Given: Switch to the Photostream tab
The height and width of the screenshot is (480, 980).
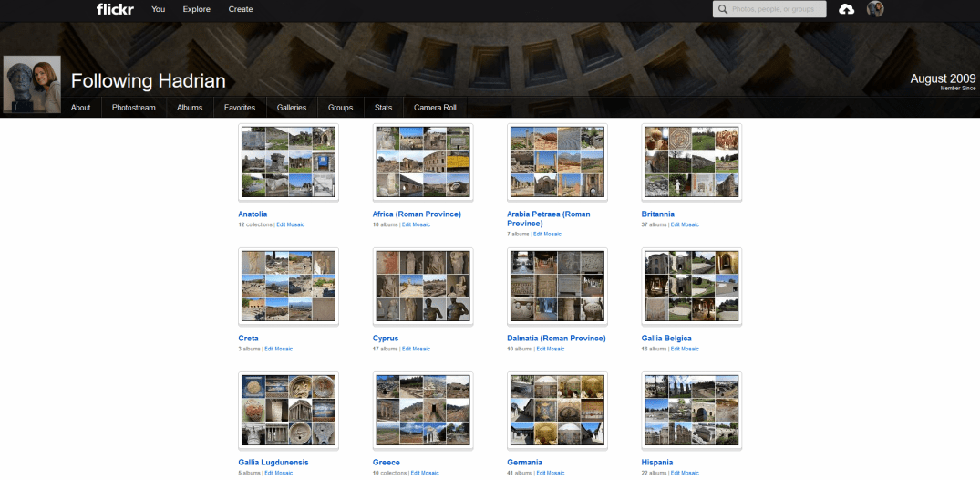Looking at the screenshot, I should (134, 108).
